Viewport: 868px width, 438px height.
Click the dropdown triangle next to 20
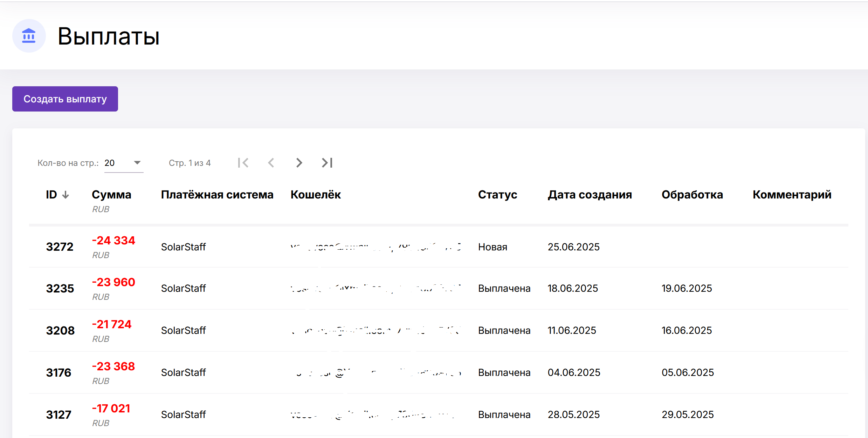[x=137, y=163]
